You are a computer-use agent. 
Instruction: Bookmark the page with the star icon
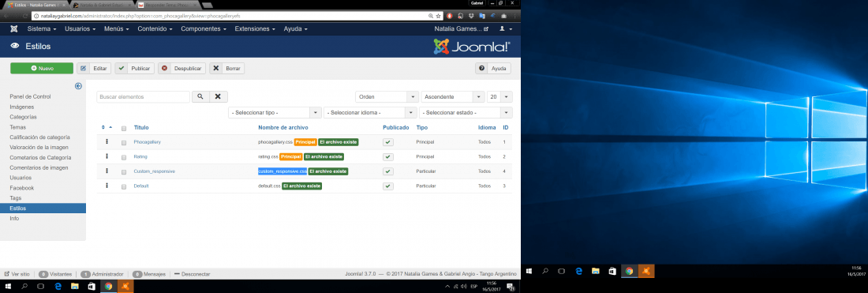(438, 16)
